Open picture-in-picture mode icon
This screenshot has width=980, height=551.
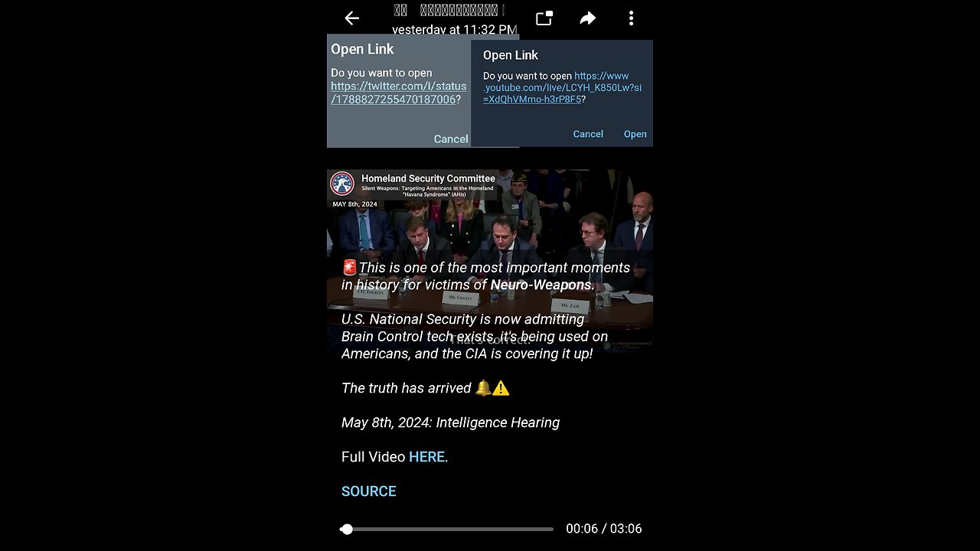click(x=544, y=18)
